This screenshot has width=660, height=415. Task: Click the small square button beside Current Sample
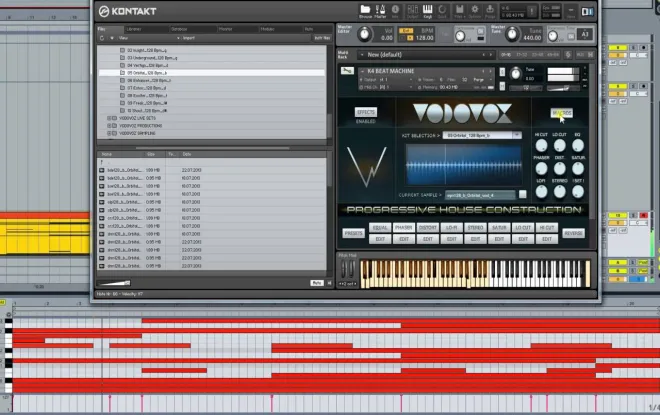tap(522, 194)
